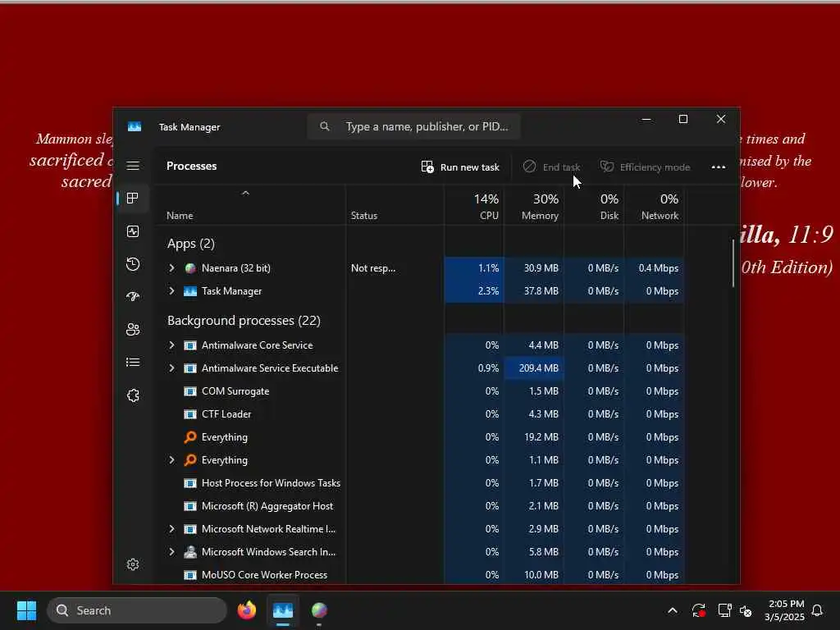Show hidden system tray icons

[673, 610]
